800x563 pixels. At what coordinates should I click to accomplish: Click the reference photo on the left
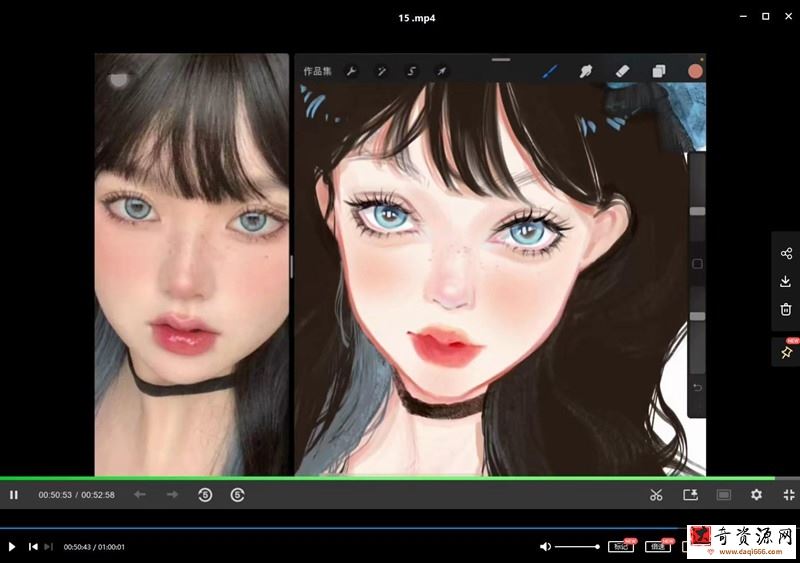[x=192, y=264]
